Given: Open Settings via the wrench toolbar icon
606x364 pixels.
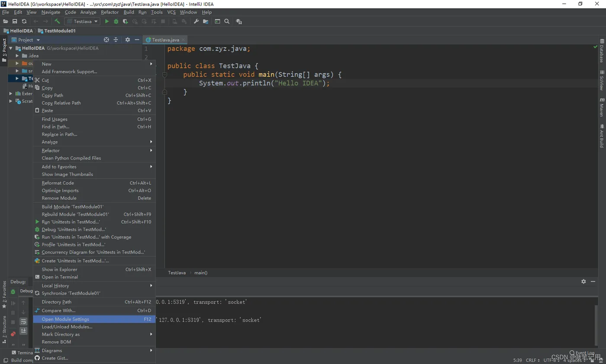Looking at the screenshot, I should click(196, 21).
